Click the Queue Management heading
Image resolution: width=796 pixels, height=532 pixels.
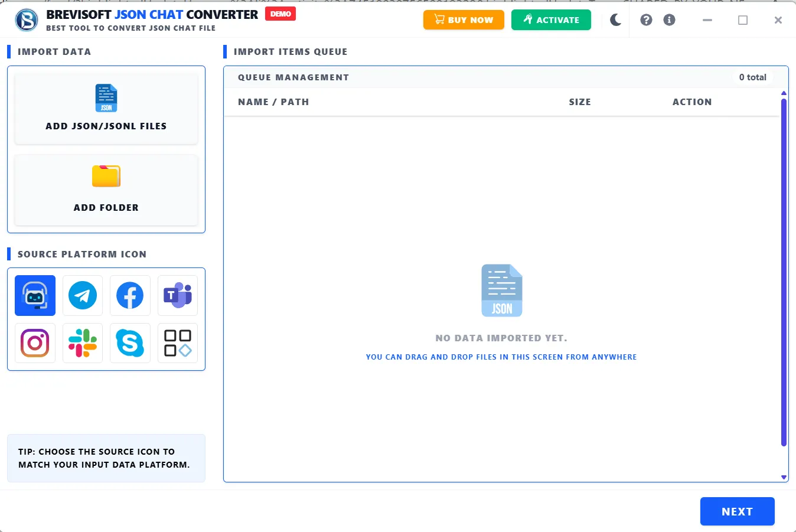click(293, 77)
